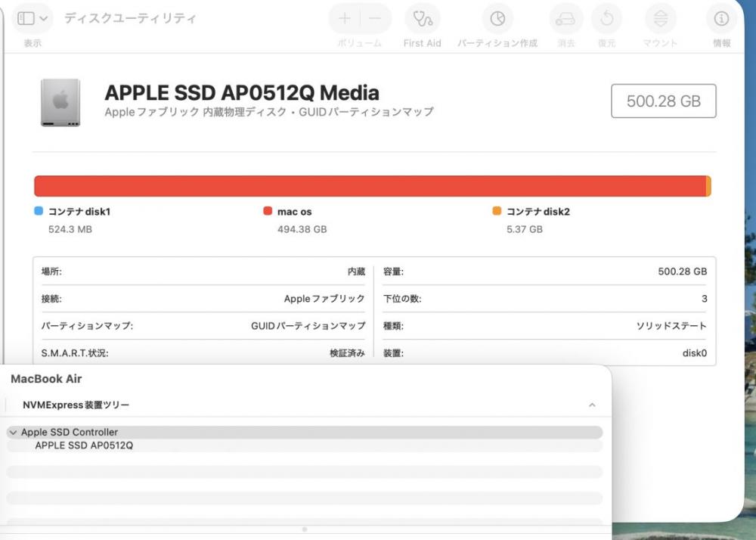Select the restore icon in toolbar
Viewport: 756px width, 540px height.
(606, 19)
